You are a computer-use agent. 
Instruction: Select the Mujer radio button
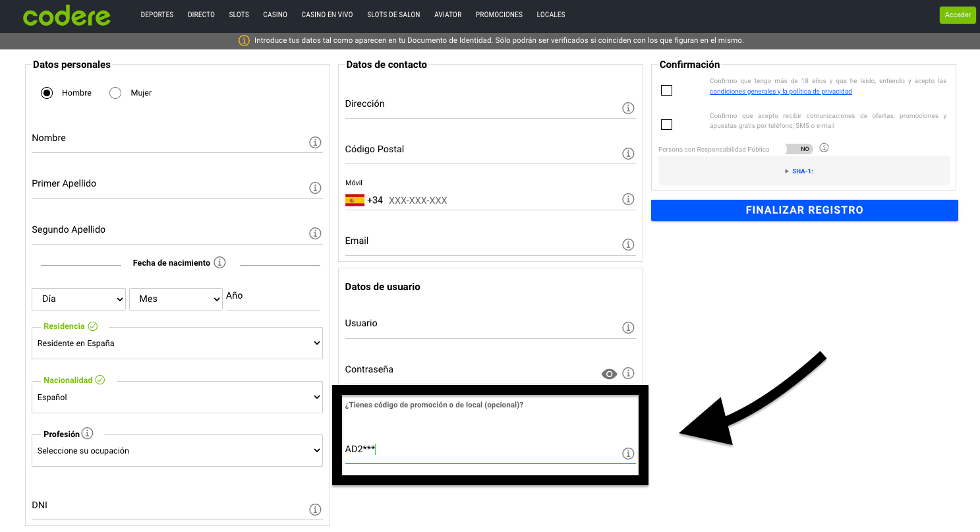coord(115,93)
